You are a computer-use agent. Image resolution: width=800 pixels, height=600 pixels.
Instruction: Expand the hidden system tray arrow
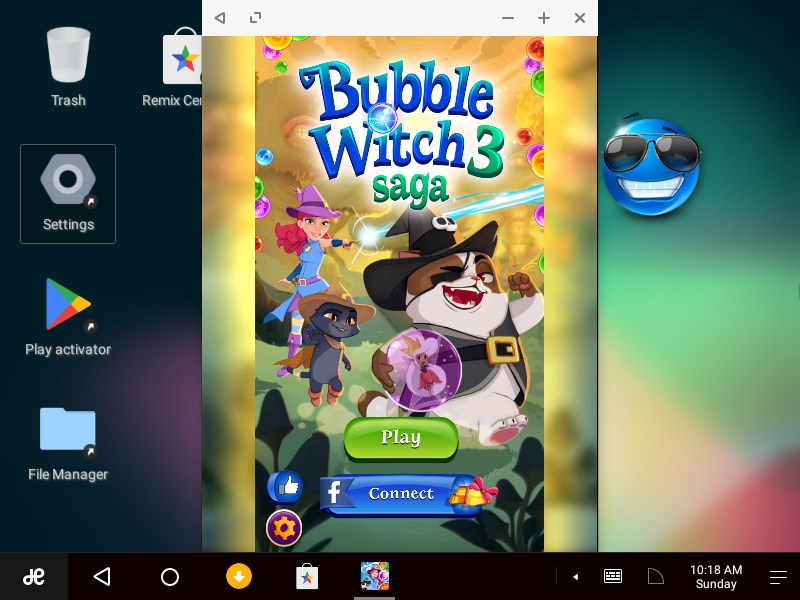576,577
